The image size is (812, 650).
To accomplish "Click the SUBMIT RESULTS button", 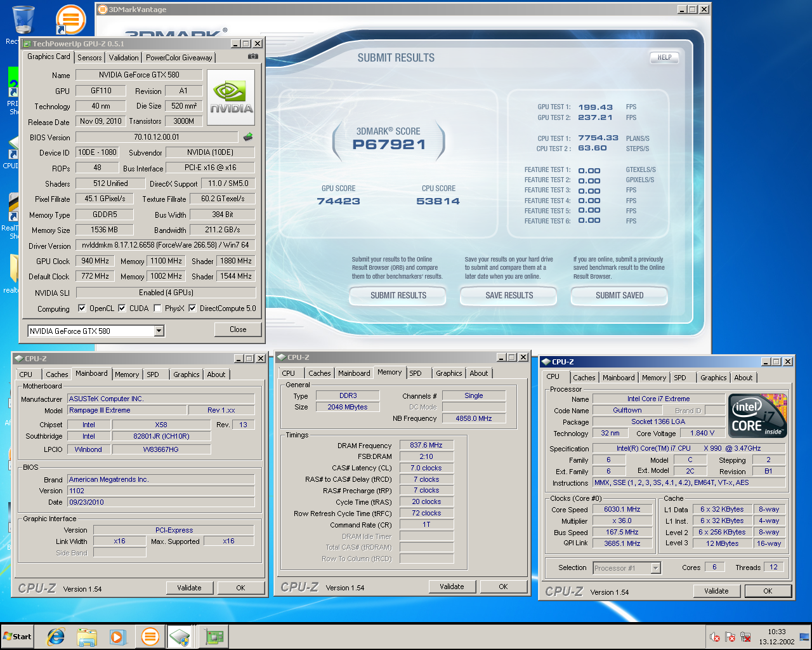I will [x=398, y=295].
